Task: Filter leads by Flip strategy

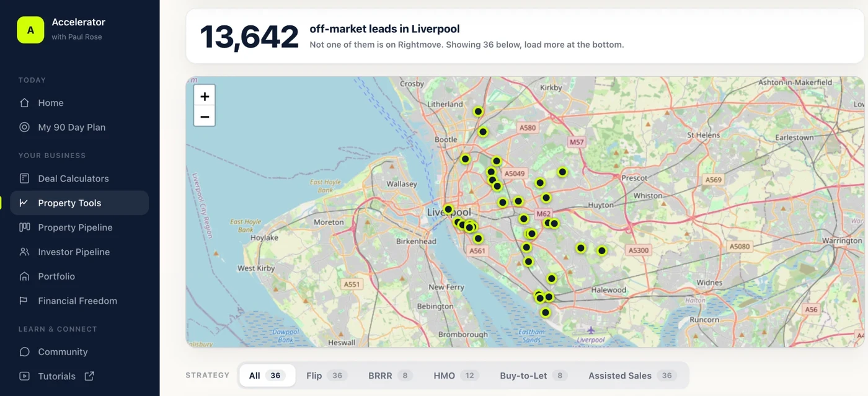Action: [327, 376]
